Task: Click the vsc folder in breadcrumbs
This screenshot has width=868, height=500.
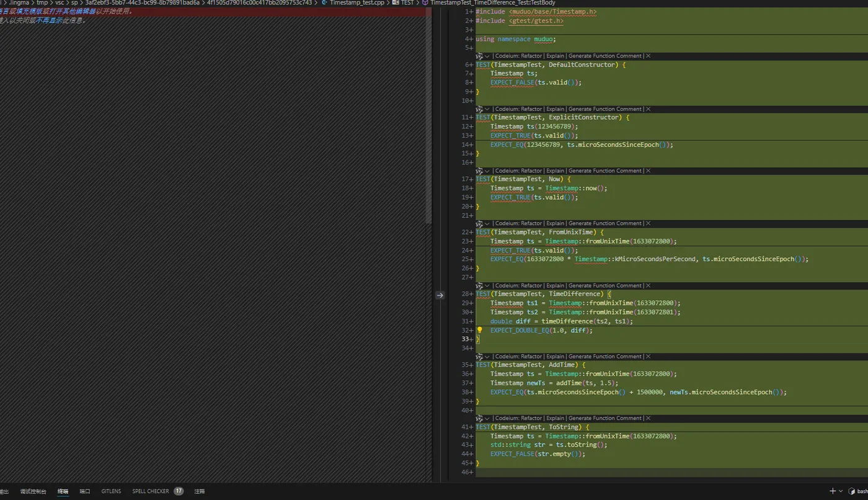Action: (x=60, y=2)
